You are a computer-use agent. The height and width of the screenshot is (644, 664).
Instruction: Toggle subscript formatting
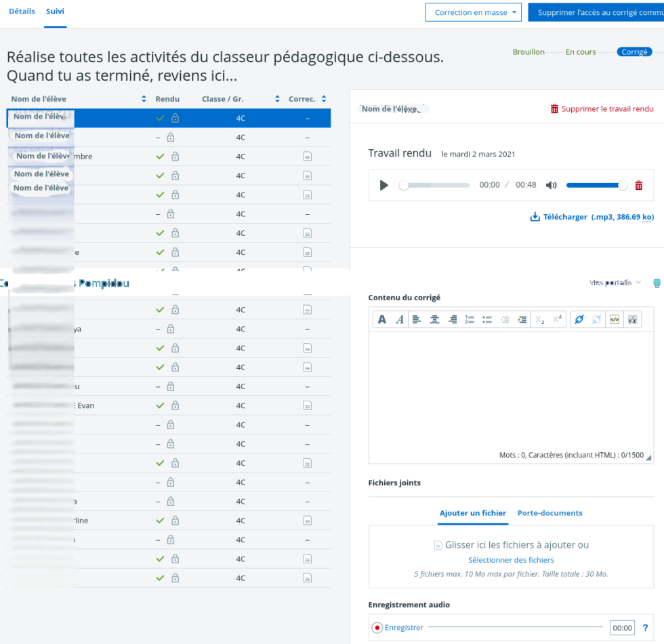(540, 319)
